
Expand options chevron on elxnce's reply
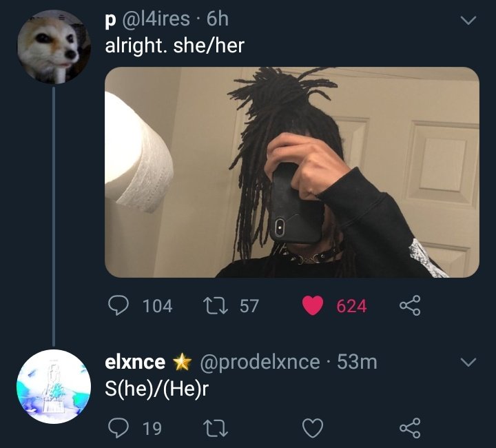(x=468, y=362)
